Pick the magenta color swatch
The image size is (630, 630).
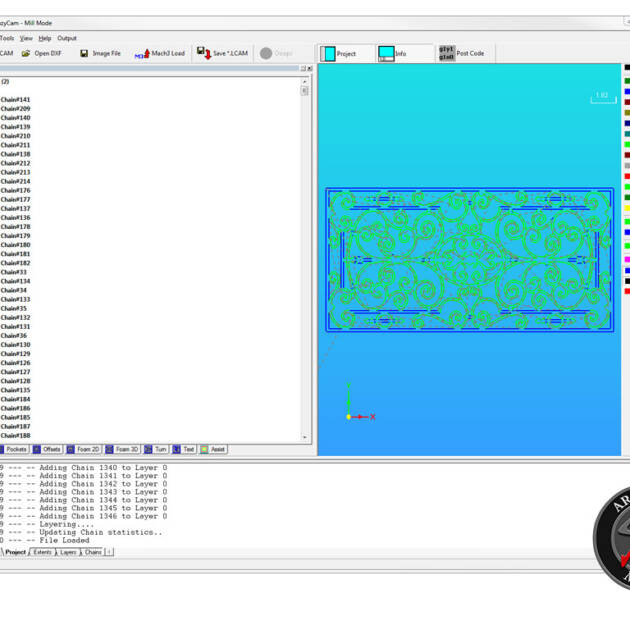(626, 259)
